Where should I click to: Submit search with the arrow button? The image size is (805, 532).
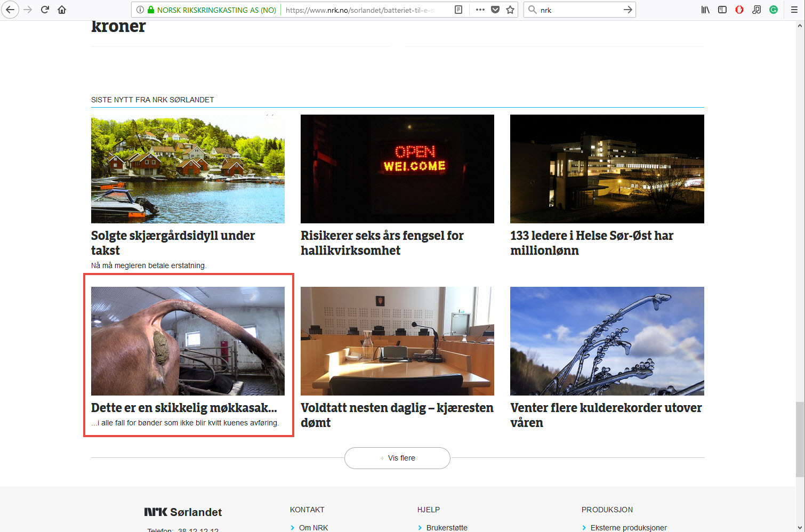628,10
